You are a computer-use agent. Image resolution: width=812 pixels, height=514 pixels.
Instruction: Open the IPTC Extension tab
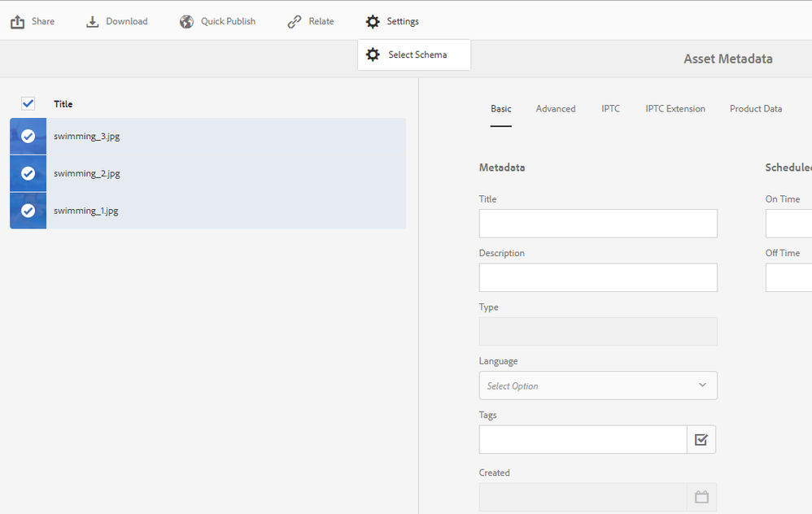[675, 109]
